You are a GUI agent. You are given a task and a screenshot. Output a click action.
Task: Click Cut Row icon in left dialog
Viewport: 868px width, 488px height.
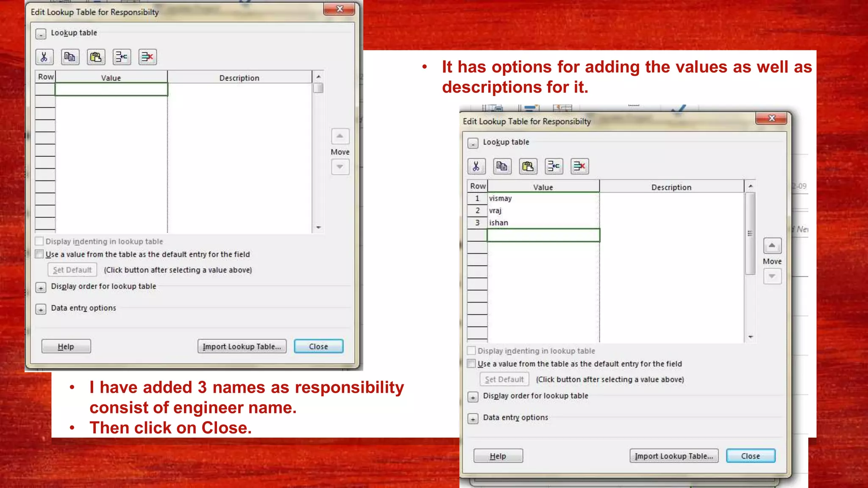(44, 57)
